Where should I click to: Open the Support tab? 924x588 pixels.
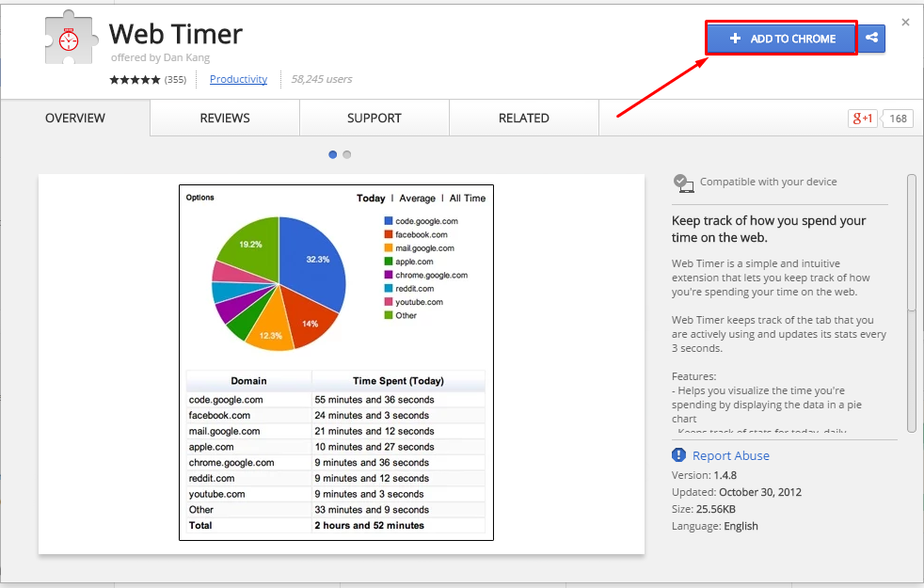pos(374,118)
